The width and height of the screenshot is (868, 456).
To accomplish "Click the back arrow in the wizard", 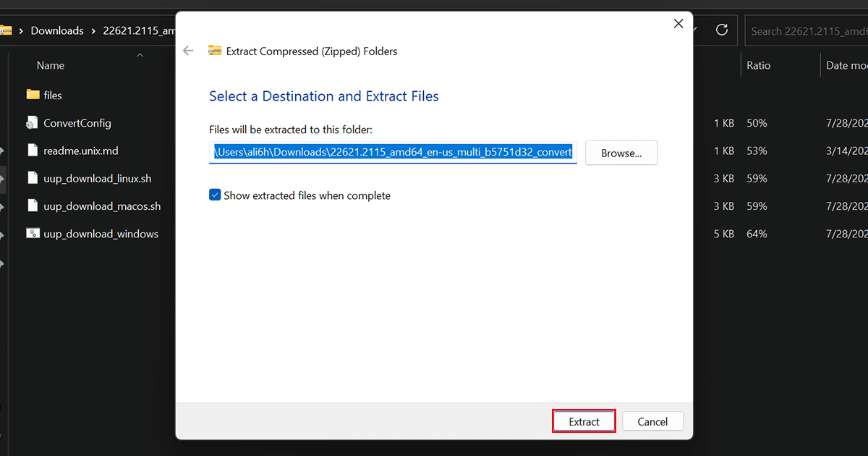I will point(189,51).
